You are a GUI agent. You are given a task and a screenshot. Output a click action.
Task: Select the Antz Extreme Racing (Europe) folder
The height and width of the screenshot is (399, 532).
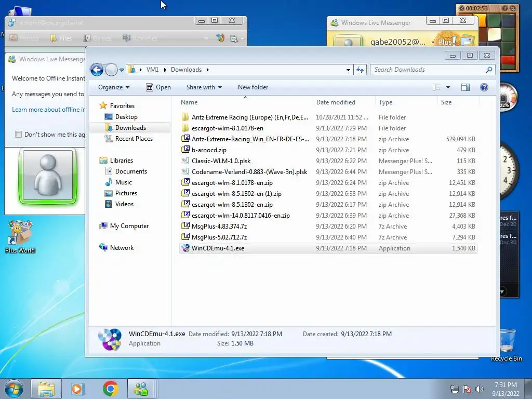[328, 117]
